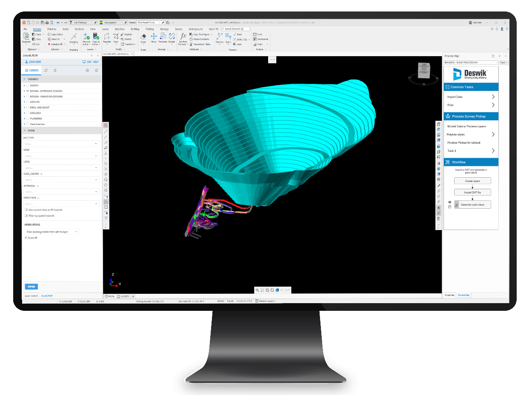Click the Distance measure tool

[x=219, y=38]
